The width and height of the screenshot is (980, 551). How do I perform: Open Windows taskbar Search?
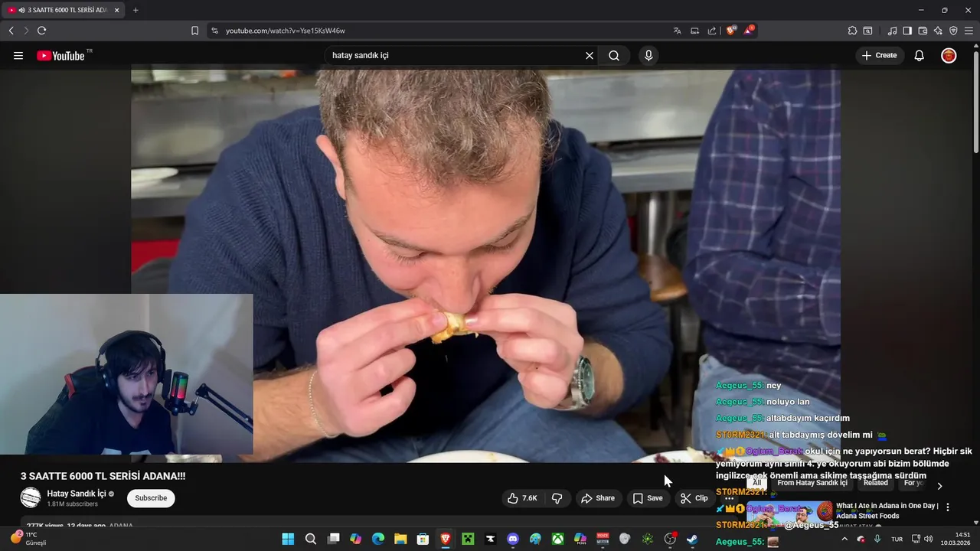point(310,539)
